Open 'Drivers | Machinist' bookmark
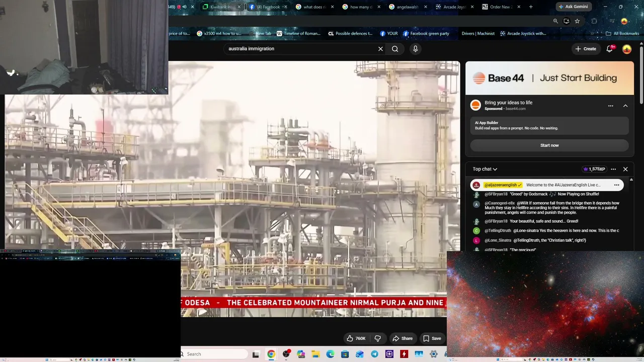Image resolution: width=644 pixels, height=362 pixels. pyautogui.click(x=478, y=34)
